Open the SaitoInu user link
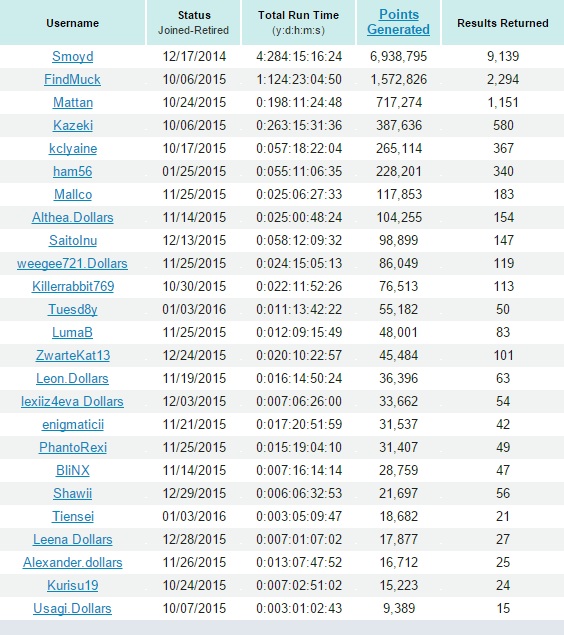564x635 pixels. 73,241
